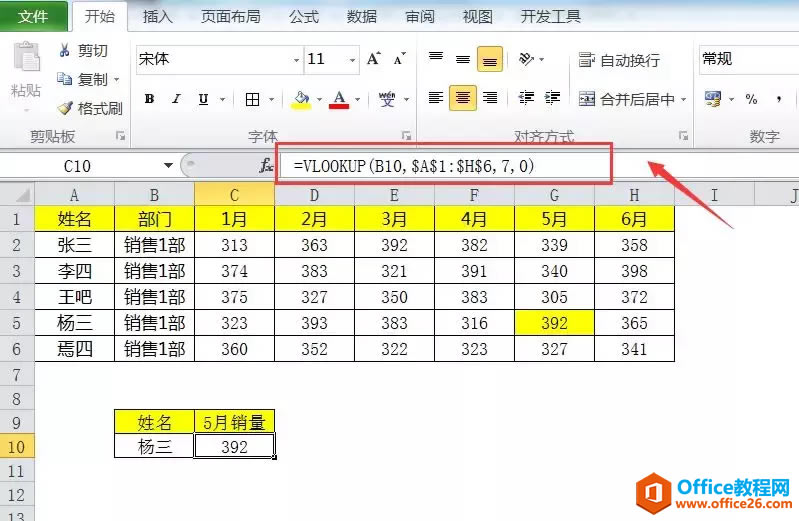Click the cell borders icon

click(x=252, y=99)
